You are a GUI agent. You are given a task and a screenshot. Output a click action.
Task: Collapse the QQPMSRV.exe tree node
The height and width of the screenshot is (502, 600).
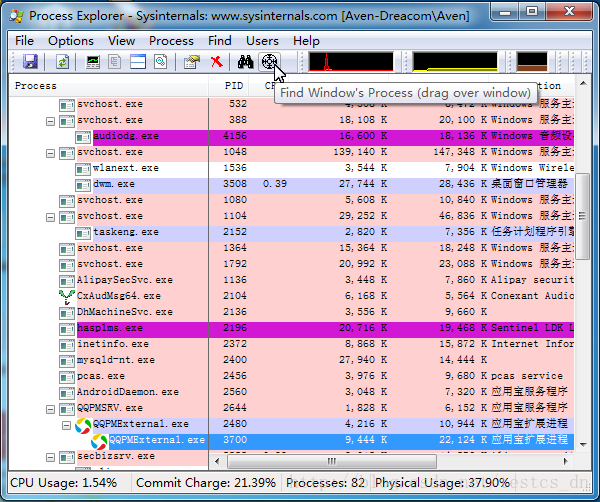click(x=50, y=410)
